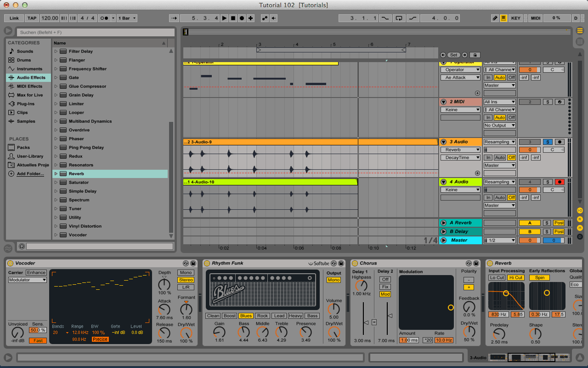
Task: Open the All Ins input dropdown on 2 MIDI
Action: [x=499, y=102]
